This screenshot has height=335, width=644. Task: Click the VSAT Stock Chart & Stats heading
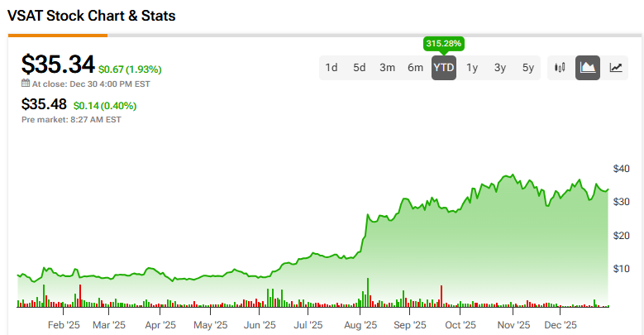pyautogui.click(x=91, y=16)
